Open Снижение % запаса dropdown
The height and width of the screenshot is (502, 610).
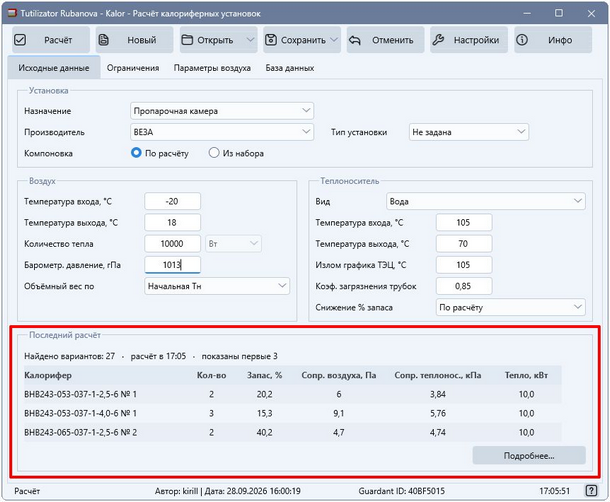coord(510,307)
